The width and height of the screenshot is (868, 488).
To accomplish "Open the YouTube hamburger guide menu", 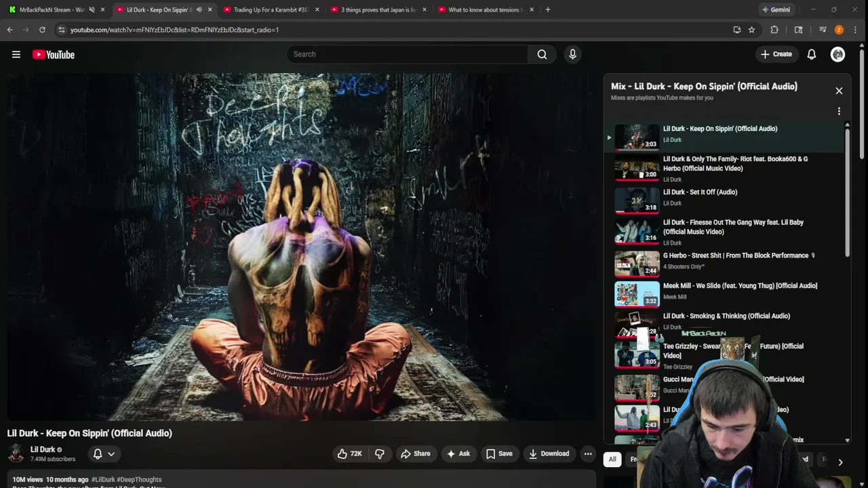I will [x=16, y=54].
